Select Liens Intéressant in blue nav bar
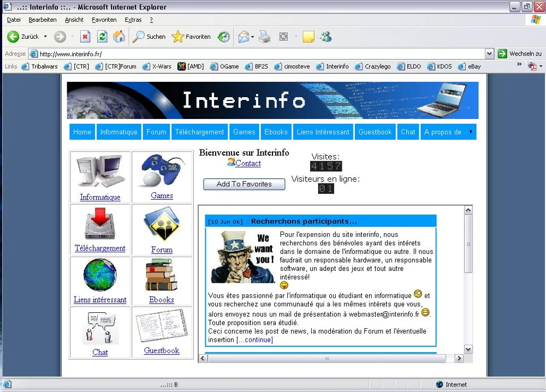 pos(323,132)
